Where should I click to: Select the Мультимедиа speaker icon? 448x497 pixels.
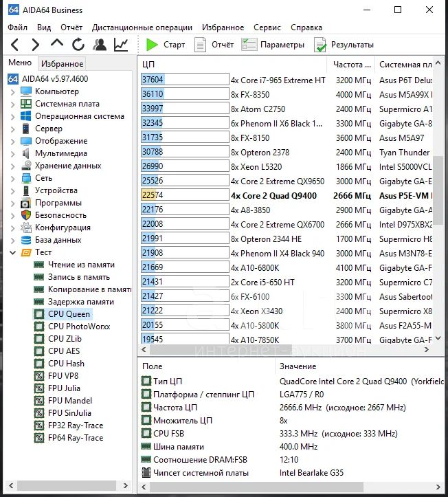pos(26,153)
